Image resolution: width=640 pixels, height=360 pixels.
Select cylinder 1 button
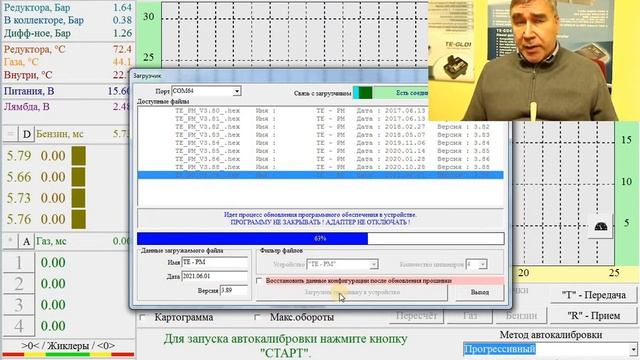[19, 263]
